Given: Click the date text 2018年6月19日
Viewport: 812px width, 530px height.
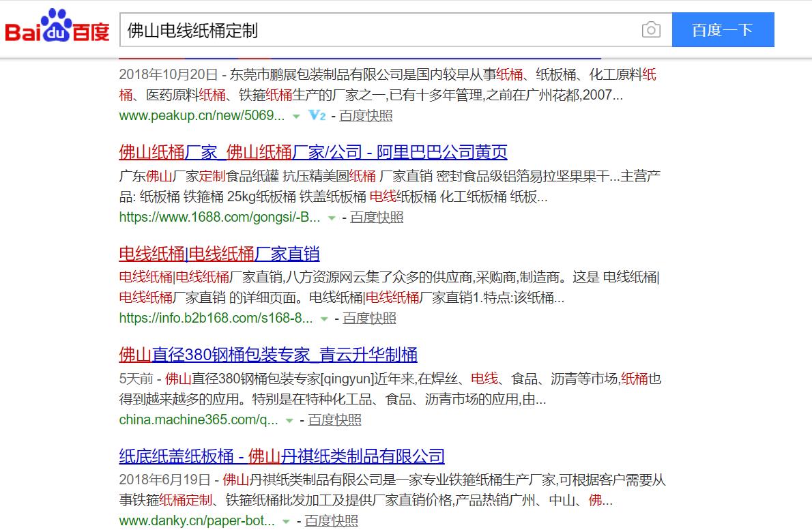Looking at the screenshot, I should tap(164, 480).
